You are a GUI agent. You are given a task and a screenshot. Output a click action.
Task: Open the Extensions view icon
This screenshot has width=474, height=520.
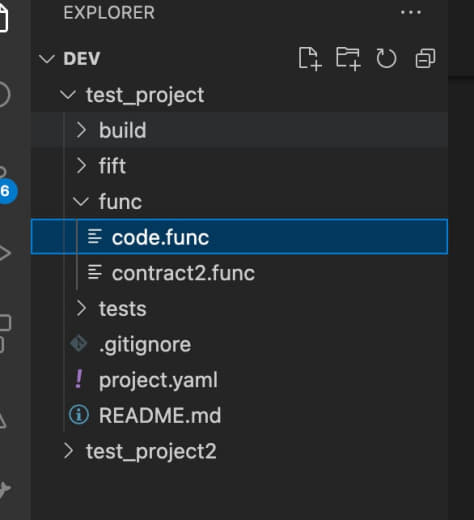coord(5,333)
